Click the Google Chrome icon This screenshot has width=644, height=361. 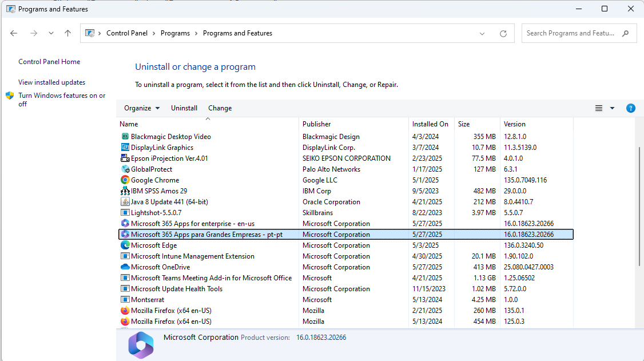(x=125, y=180)
